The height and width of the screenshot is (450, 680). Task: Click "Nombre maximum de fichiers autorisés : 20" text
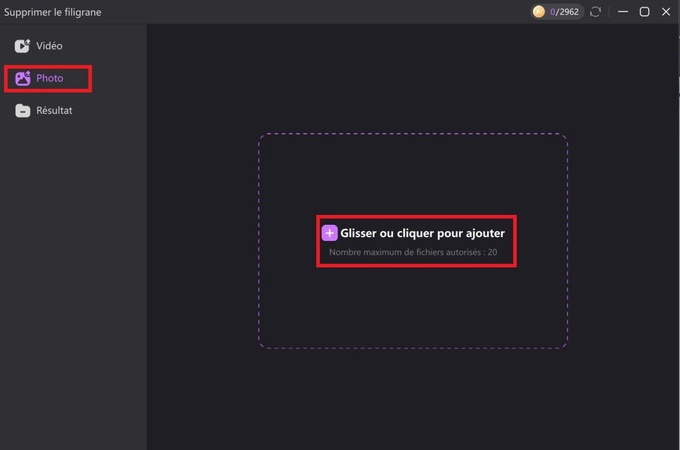click(x=413, y=252)
